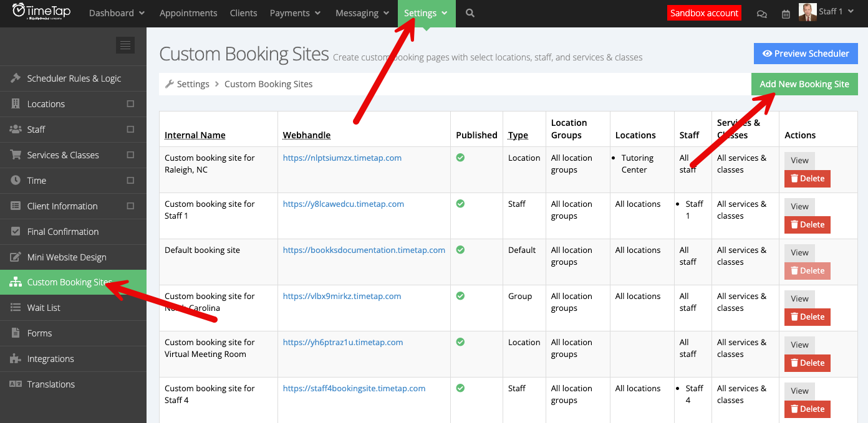Click the Time clock icon in sidebar
This screenshot has width=868, height=423.
(x=16, y=180)
